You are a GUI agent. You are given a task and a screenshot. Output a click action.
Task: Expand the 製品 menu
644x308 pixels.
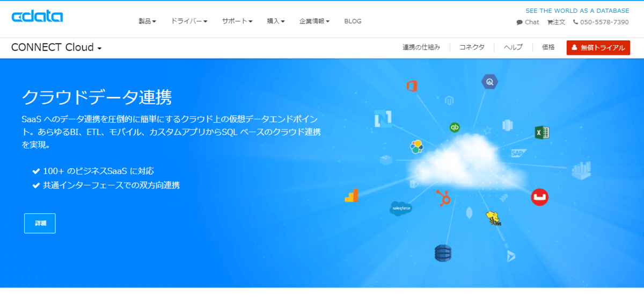tap(148, 22)
